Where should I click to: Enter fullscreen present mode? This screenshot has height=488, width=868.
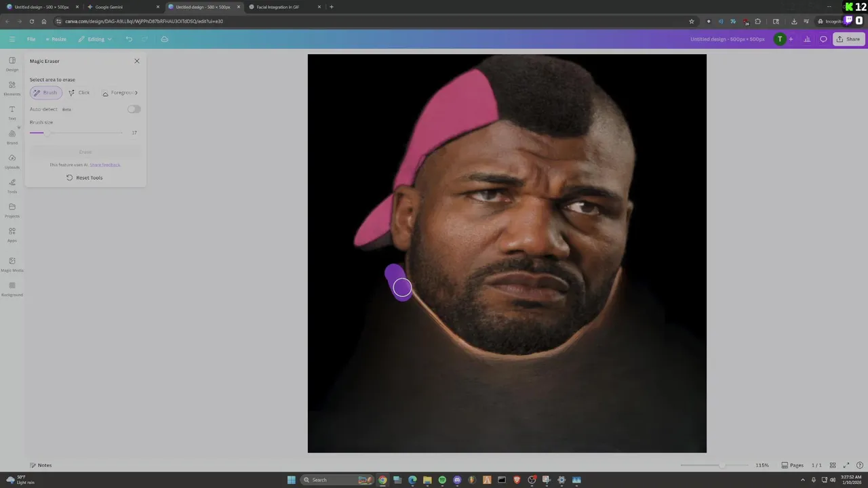(x=846, y=466)
